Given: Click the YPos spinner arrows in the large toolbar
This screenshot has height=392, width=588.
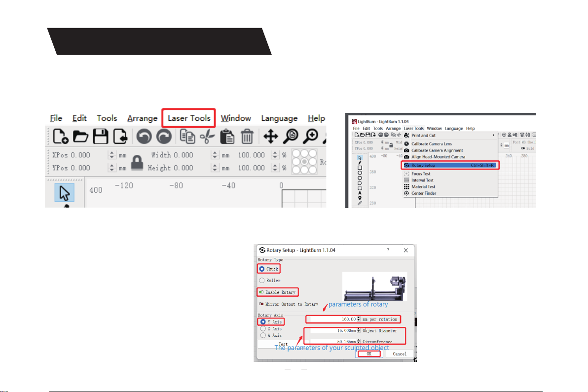Looking at the screenshot, I should (x=112, y=168).
